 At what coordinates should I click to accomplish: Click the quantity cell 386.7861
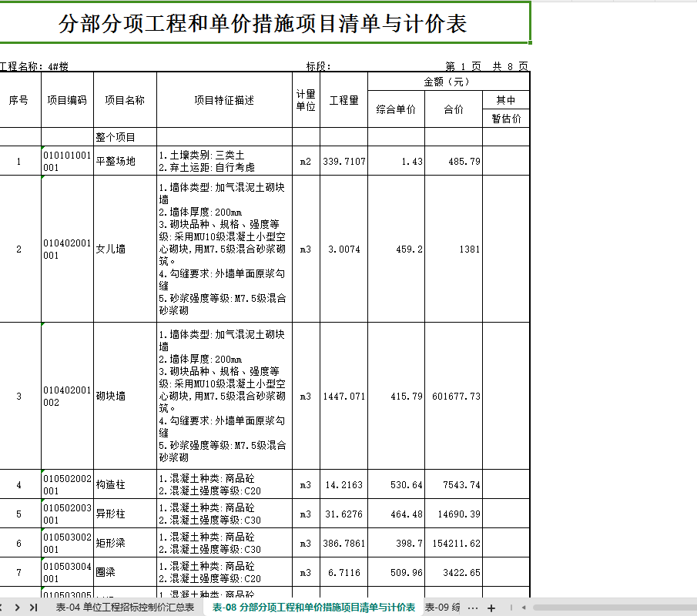(x=343, y=543)
